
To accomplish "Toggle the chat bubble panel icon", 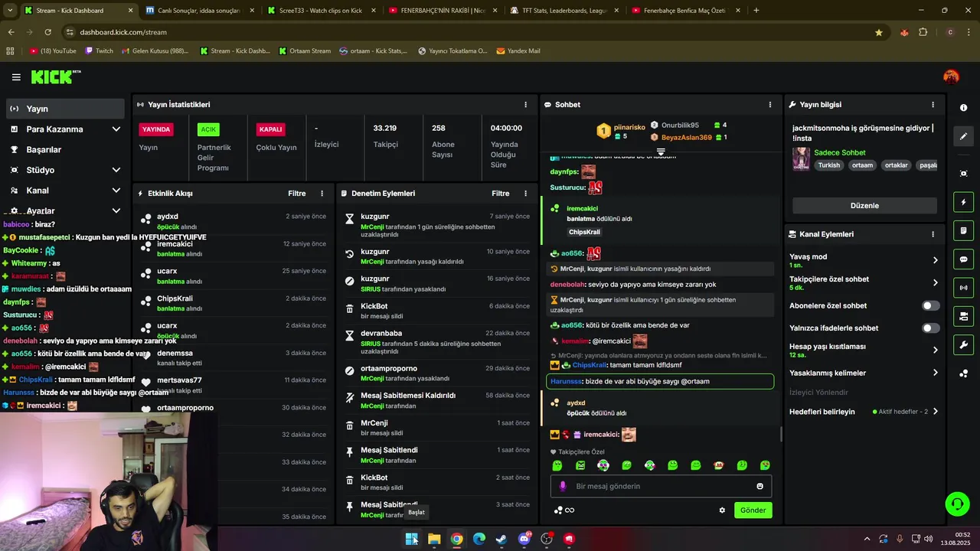I will click(964, 259).
